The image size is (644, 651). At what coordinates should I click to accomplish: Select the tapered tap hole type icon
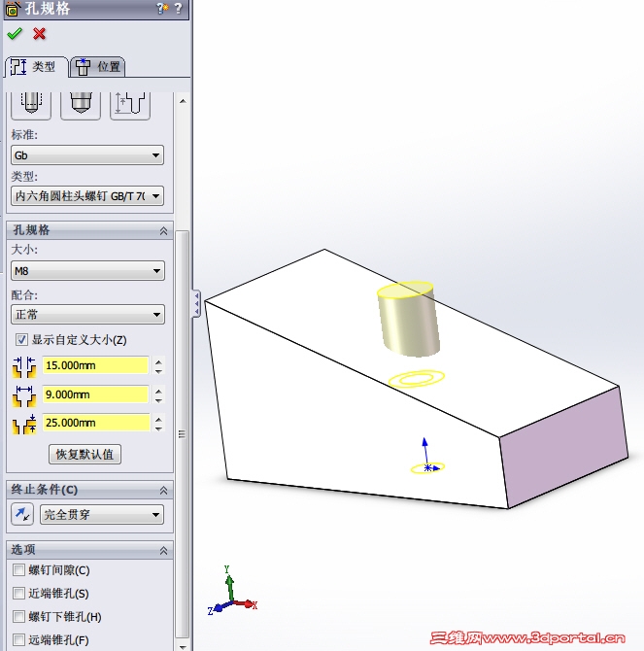pyautogui.click(x=31, y=106)
